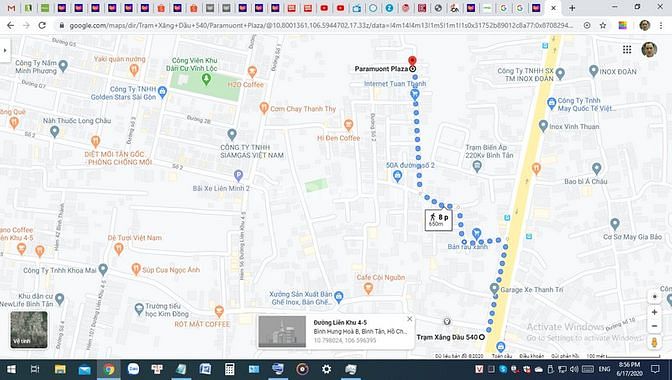The image size is (672, 380).
Task: Open a new Chrome tab
Action: (572, 8)
